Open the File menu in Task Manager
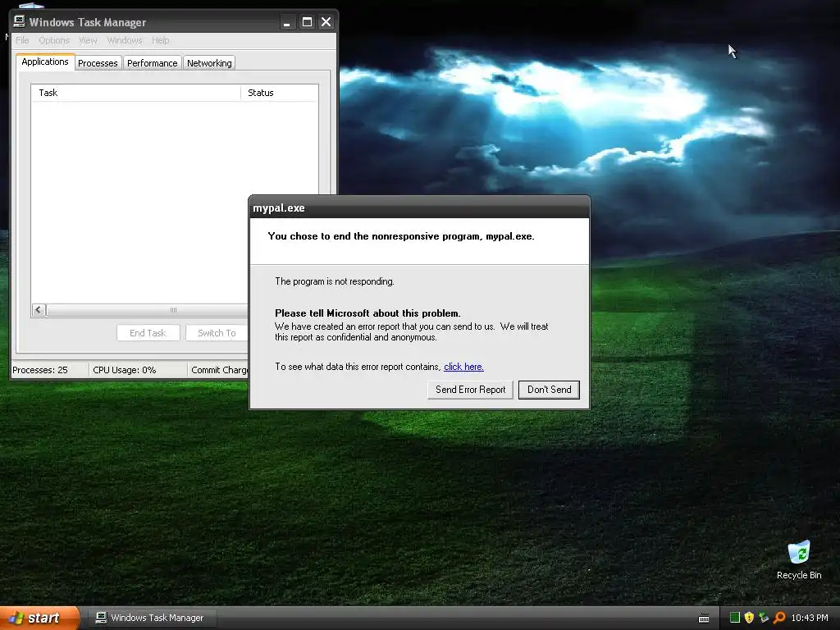 [22, 40]
